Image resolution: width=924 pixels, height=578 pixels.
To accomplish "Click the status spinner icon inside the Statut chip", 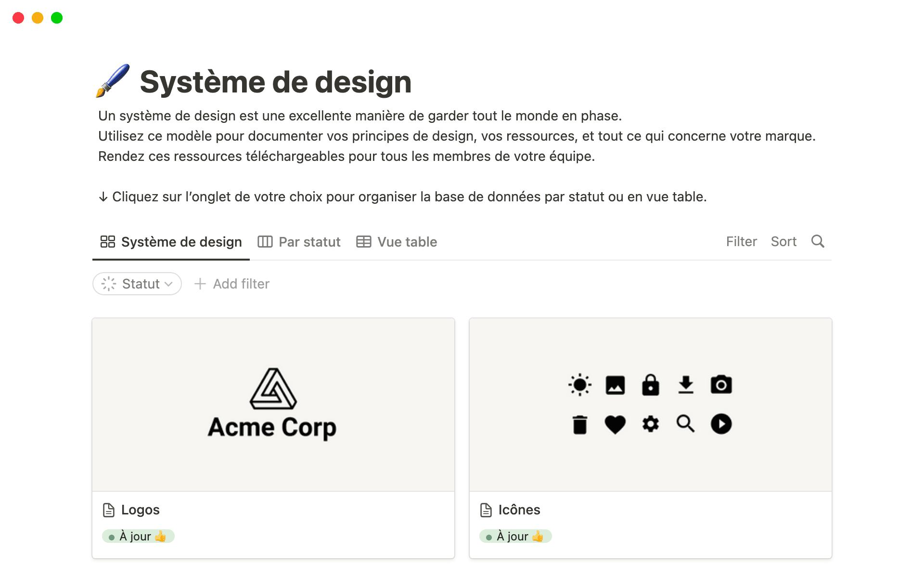I will (109, 284).
